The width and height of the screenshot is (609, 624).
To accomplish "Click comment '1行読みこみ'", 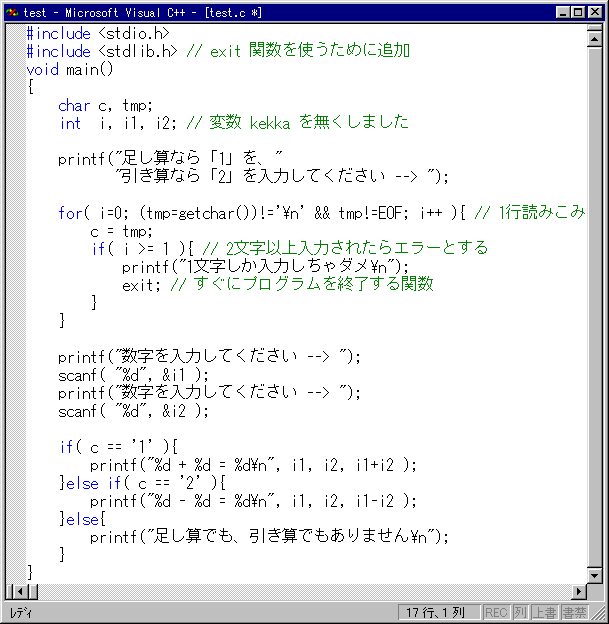I will 542,212.
